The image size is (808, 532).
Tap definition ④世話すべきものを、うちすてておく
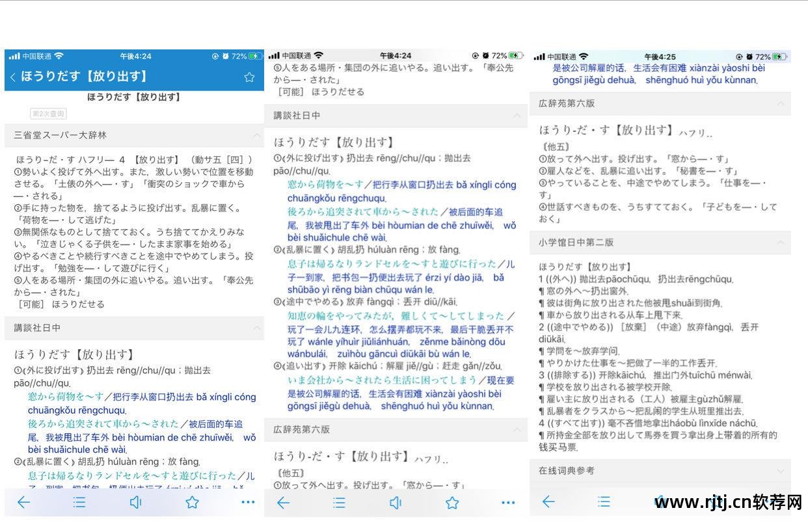pyautogui.click(x=658, y=213)
